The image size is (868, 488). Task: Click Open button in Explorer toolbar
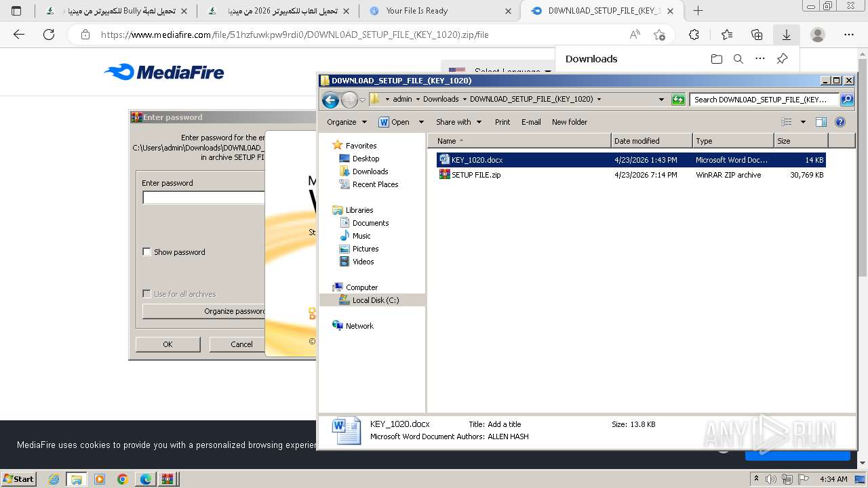tap(395, 122)
